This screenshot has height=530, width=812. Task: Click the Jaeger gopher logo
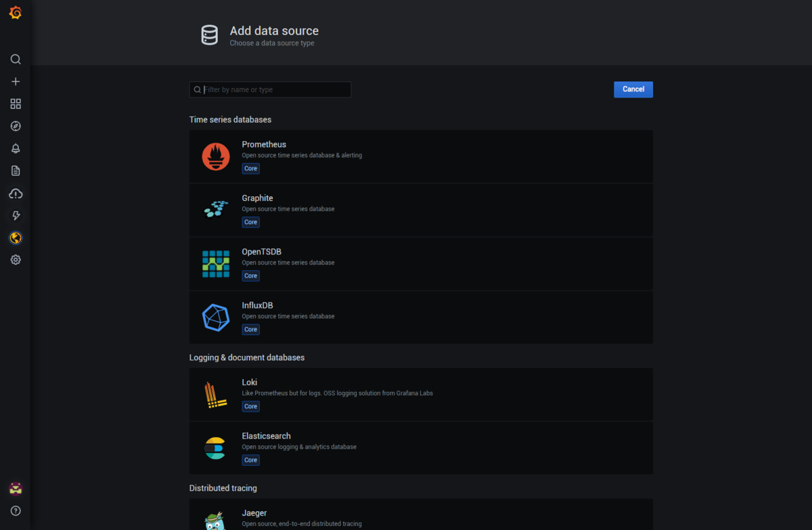point(216,521)
